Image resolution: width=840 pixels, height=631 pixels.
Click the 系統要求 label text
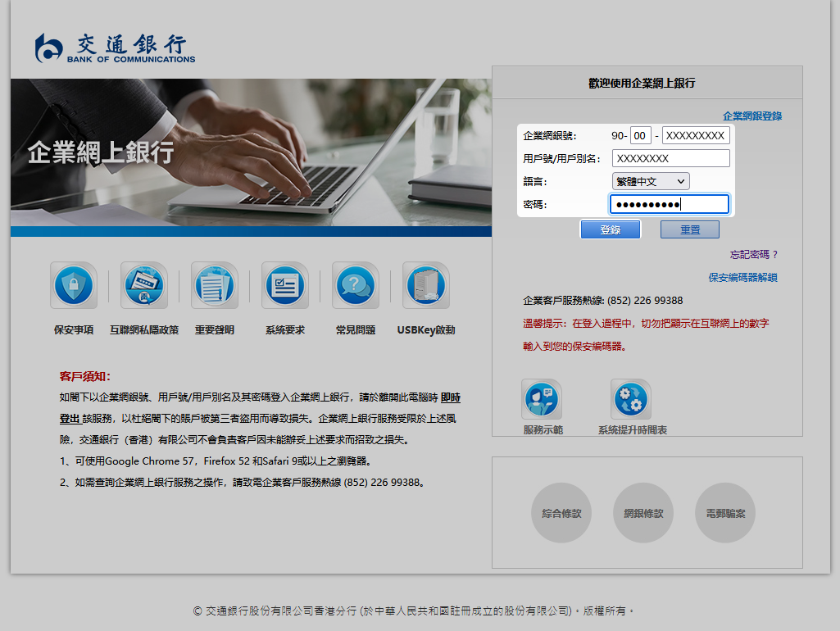[x=285, y=330]
